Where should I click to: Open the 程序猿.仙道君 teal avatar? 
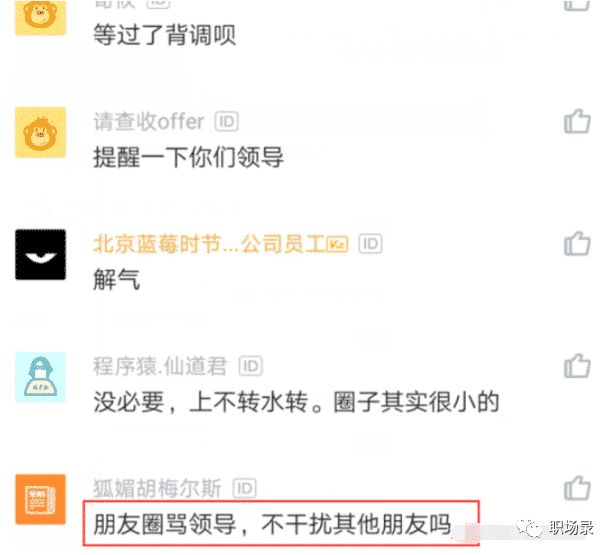coord(41,377)
